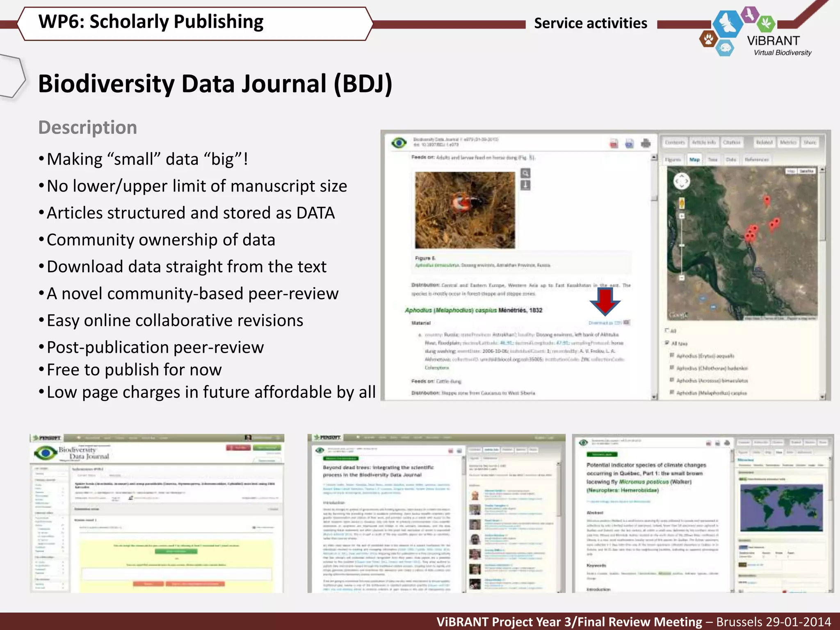Switch map view to Satellite
Screen dimensions: 840x630
pyautogui.click(x=806, y=171)
